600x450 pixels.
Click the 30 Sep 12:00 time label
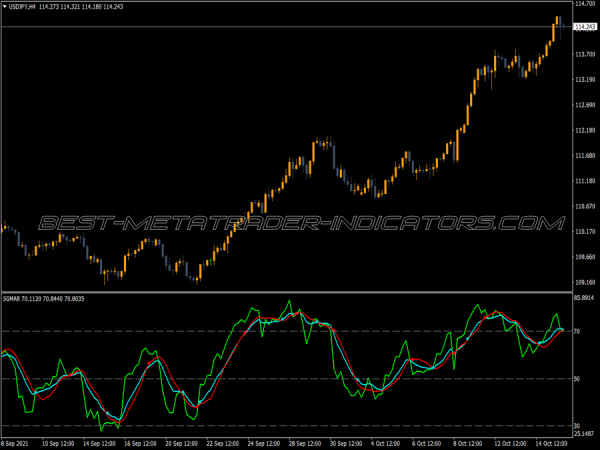coord(346,444)
